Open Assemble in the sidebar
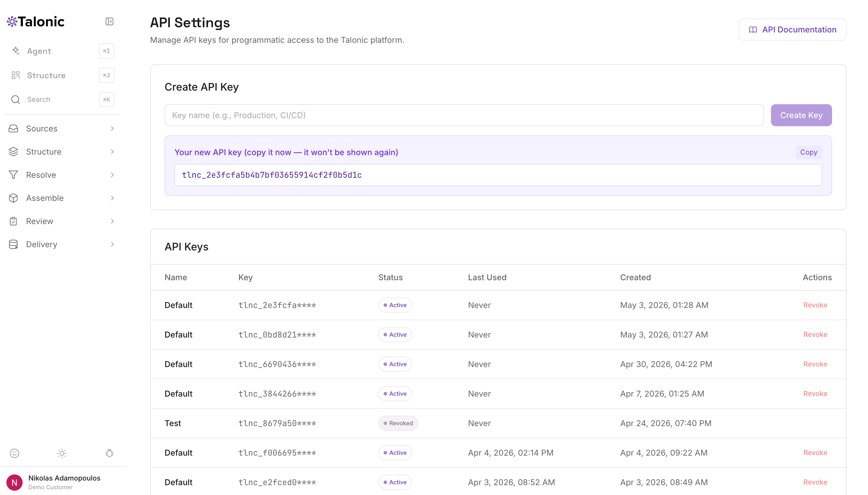This screenshot has width=868, height=495. click(62, 198)
